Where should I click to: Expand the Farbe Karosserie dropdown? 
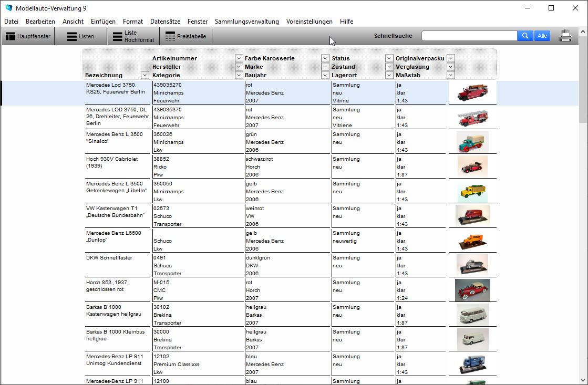click(x=324, y=58)
